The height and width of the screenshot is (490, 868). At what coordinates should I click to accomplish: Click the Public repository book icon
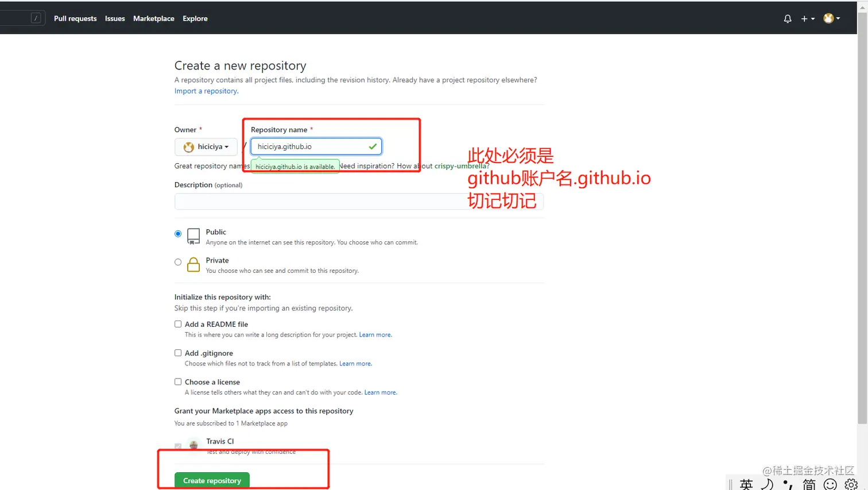pos(193,236)
